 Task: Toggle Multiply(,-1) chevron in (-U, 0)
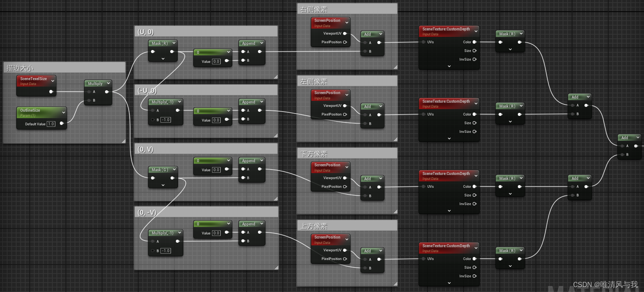pyautogui.click(x=180, y=102)
